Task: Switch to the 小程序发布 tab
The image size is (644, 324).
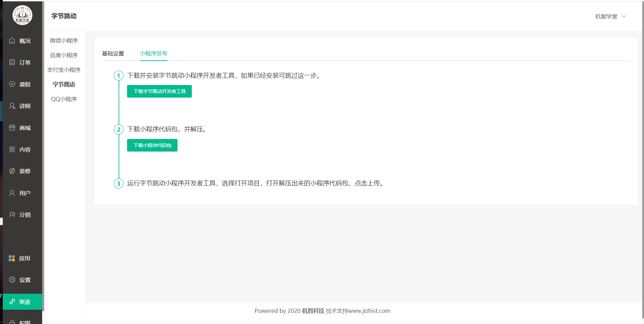Action: (x=154, y=53)
